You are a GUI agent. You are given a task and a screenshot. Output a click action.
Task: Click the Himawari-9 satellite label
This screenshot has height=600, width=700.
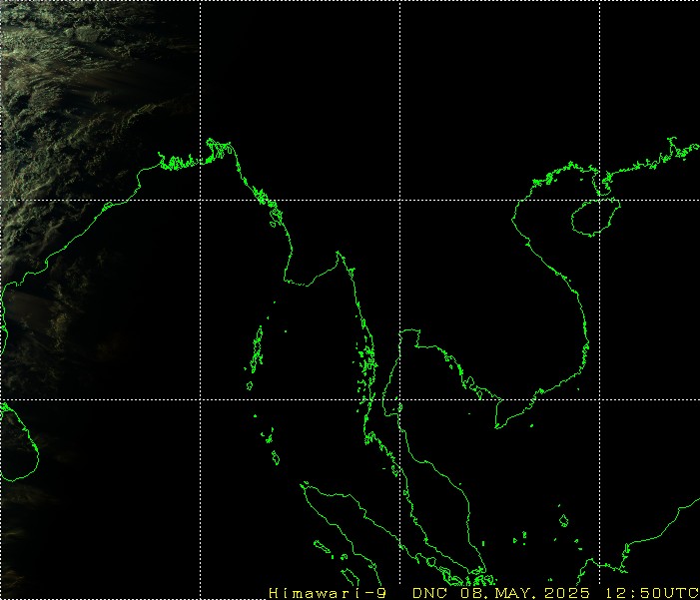pyautogui.click(x=328, y=593)
